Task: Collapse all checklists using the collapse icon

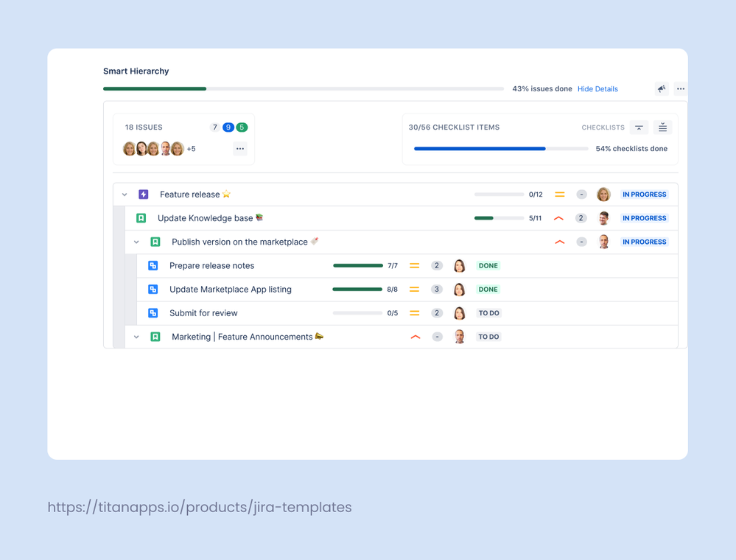Action: (x=639, y=127)
